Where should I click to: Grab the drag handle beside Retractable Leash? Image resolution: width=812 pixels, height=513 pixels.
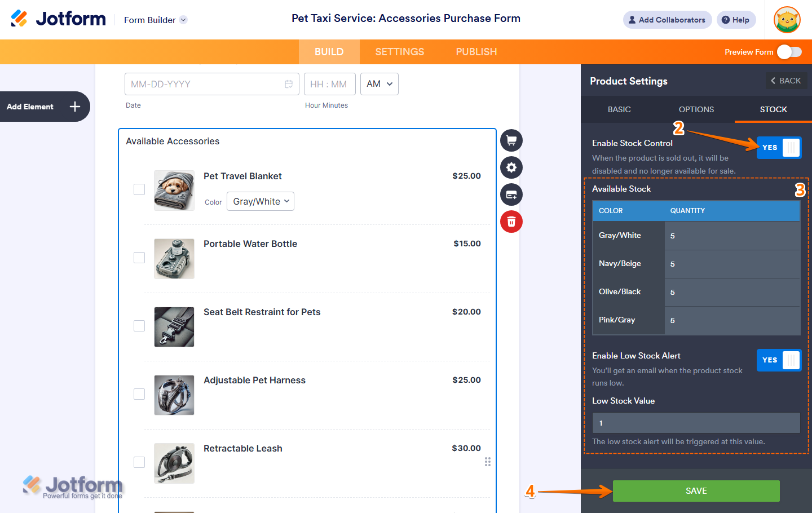(x=488, y=462)
